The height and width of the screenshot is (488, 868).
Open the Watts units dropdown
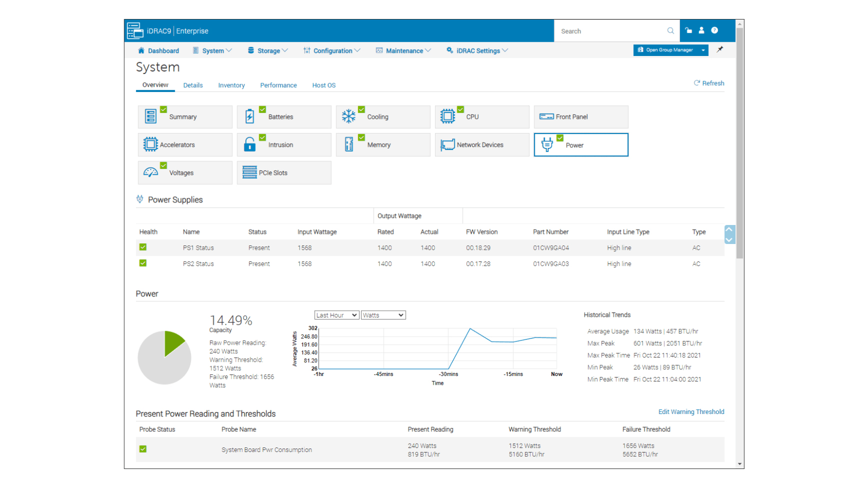pos(383,314)
